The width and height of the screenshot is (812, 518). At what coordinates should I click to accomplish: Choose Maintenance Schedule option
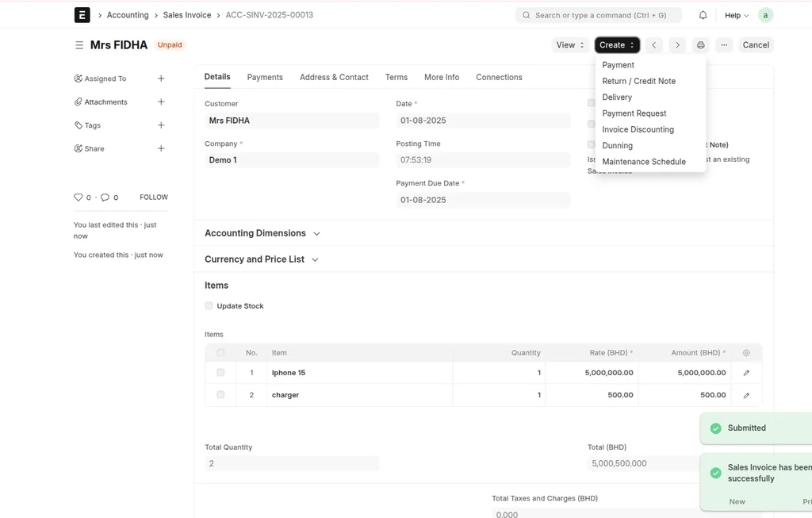point(644,162)
